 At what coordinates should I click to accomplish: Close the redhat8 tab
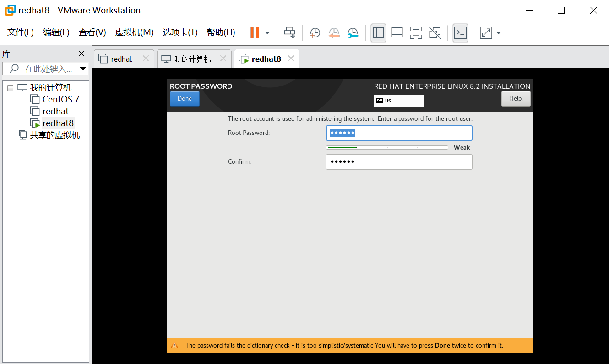(x=291, y=59)
